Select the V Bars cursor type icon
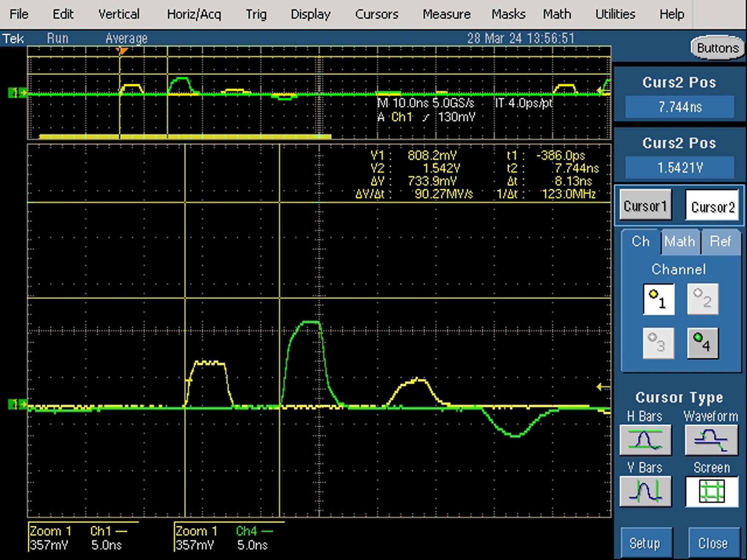Screen dimensions: 747x560 645,491
